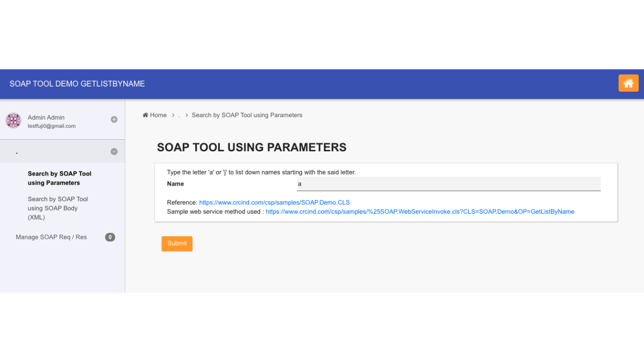Open Search by SOAP Tool using Parameters
644x362 pixels.
[x=59, y=178]
